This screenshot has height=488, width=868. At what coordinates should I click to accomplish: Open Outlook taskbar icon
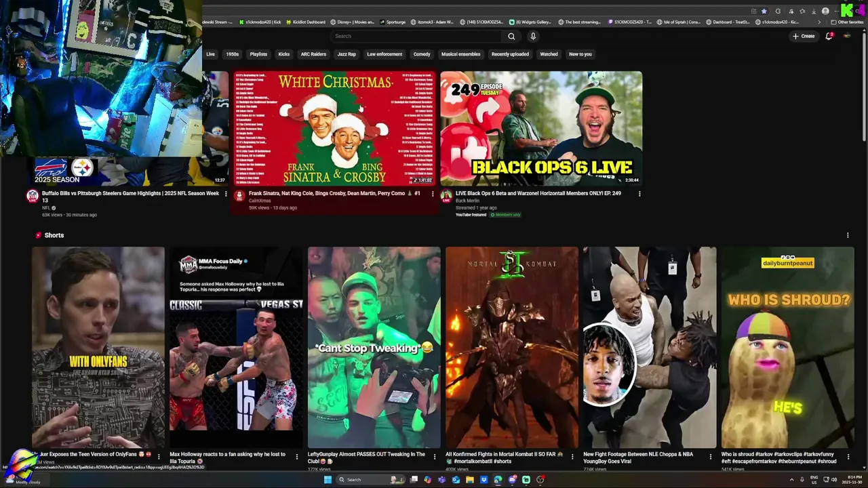[456, 480]
